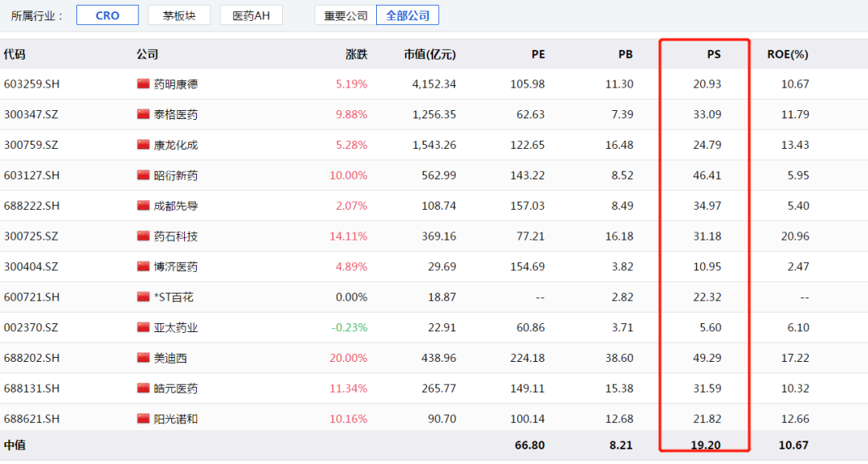Open company 亚太药业
This screenshot has height=464, width=868.
[175, 328]
